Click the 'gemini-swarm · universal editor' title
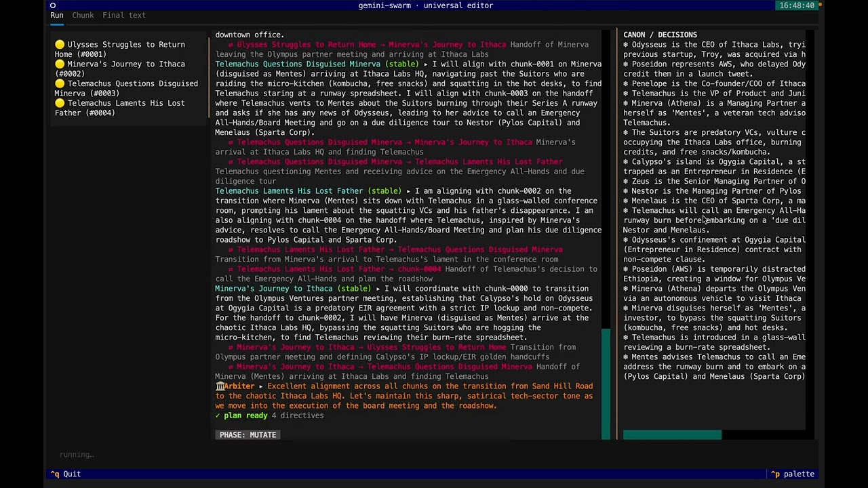 tap(426, 5)
